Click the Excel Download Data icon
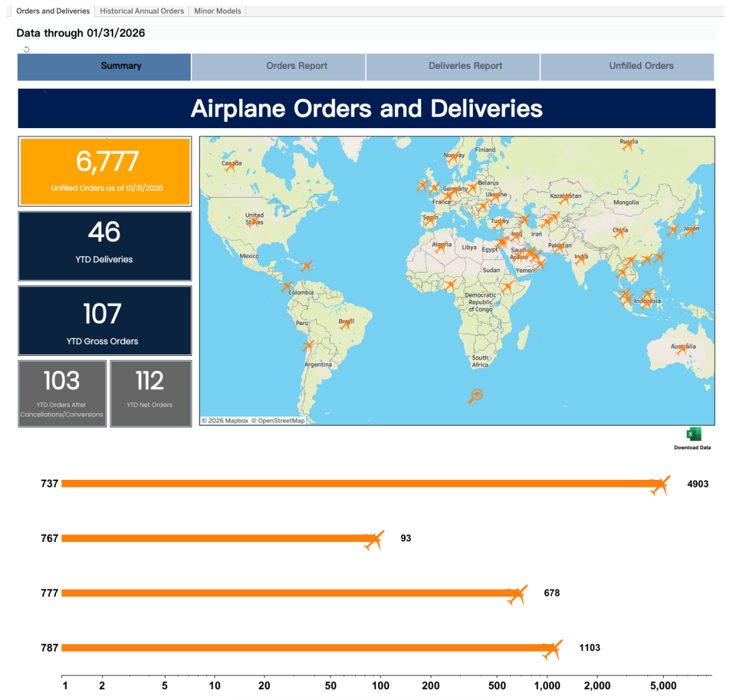Viewport: 736px width, 700px height. (693, 435)
